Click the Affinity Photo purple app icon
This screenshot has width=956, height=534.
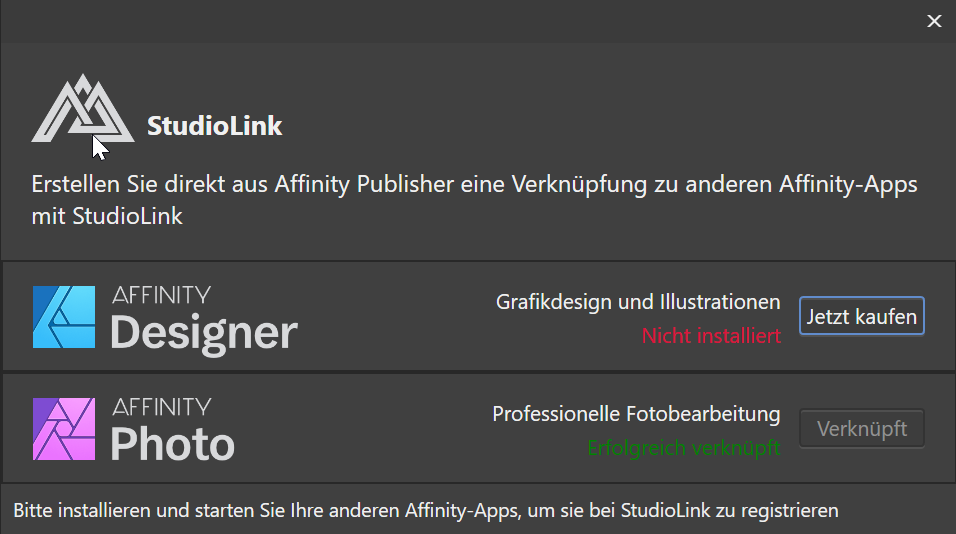point(64,429)
